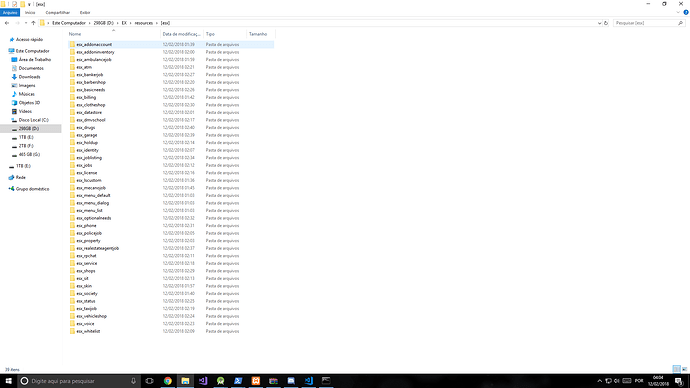Screen dimensions: 690x388
Task: Switch to the Compartilhar ribbon tab
Action: (x=58, y=13)
